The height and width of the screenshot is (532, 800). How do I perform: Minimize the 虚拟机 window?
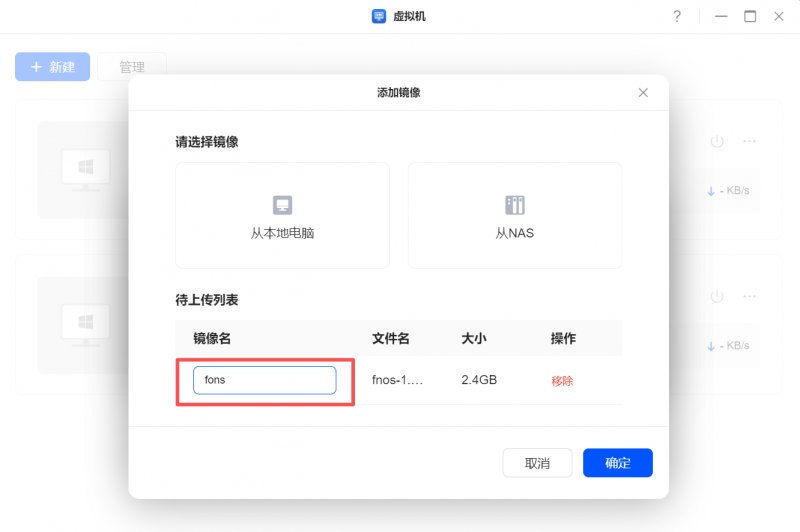tap(720, 16)
